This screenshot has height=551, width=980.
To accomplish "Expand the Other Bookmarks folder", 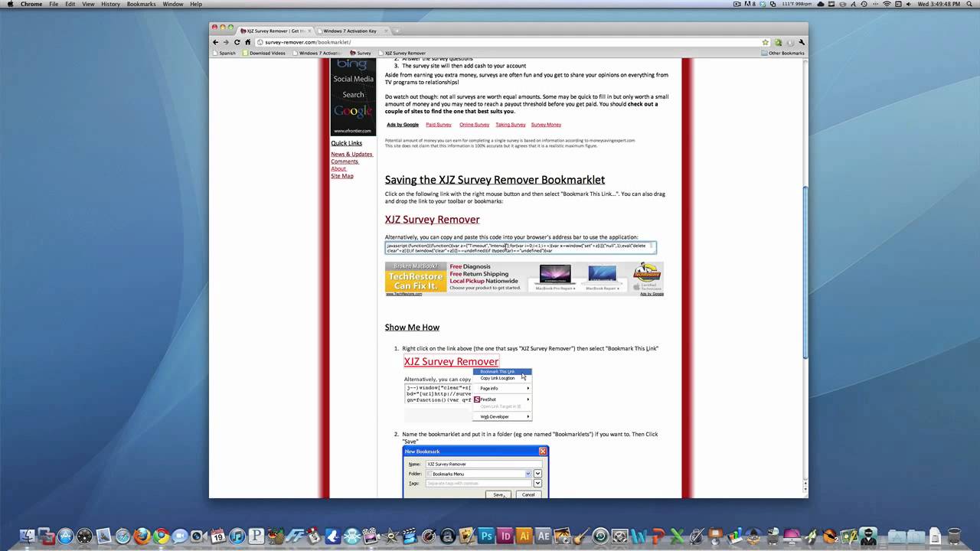I will (783, 53).
